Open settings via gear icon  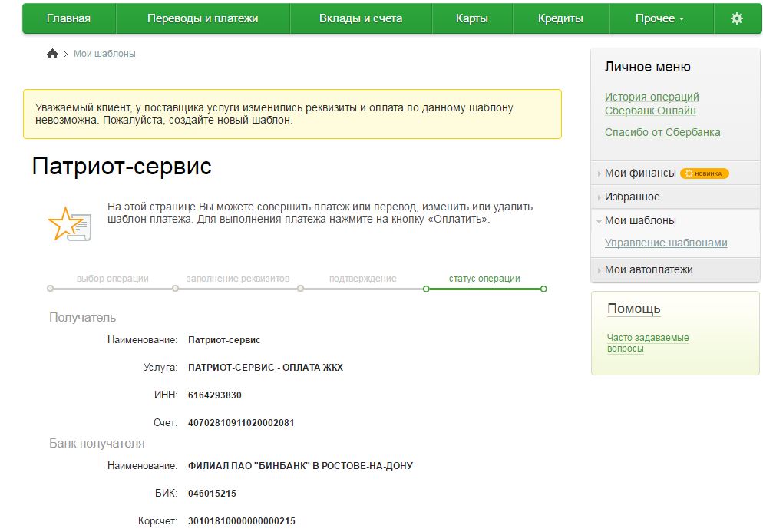point(737,18)
